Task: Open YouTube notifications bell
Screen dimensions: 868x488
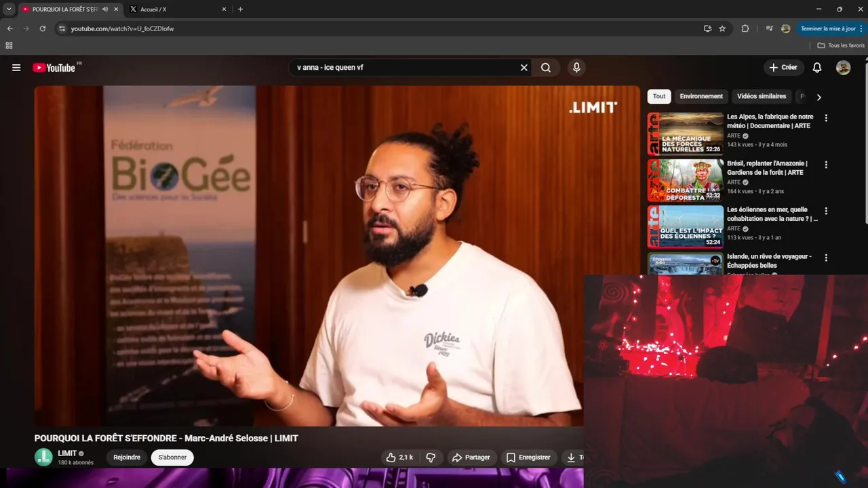Action: pyautogui.click(x=817, y=68)
